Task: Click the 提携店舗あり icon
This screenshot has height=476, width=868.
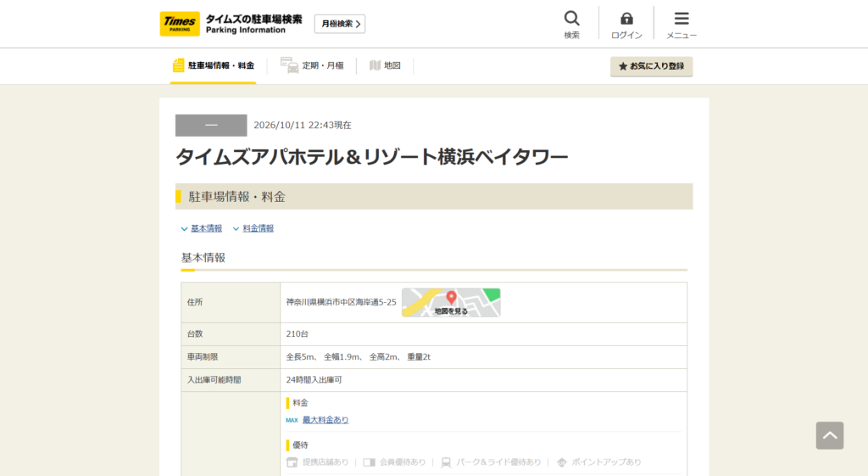Action: point(292,462)
